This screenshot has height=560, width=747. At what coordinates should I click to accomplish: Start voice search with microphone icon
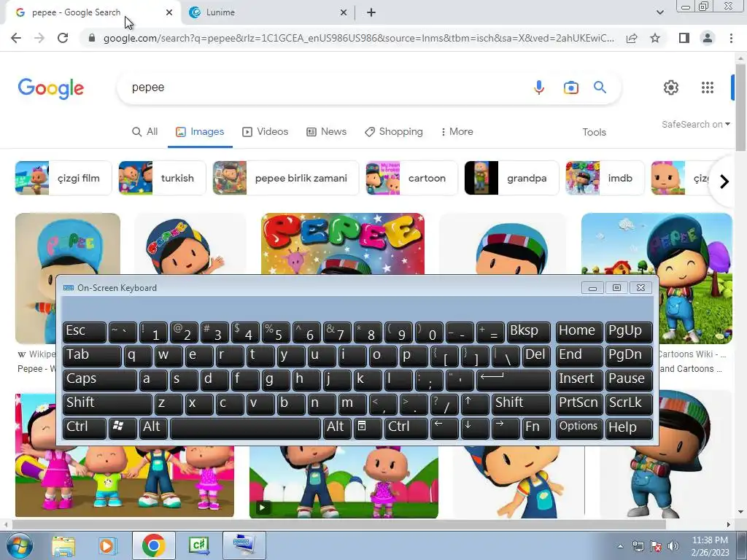pyautogui.click(x=539, y=87)
